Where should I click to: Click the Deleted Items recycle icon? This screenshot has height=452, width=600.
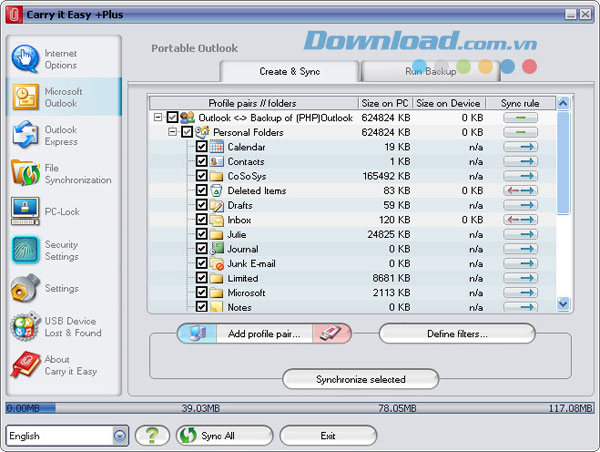pyautogui.click(x=217, y=191)
